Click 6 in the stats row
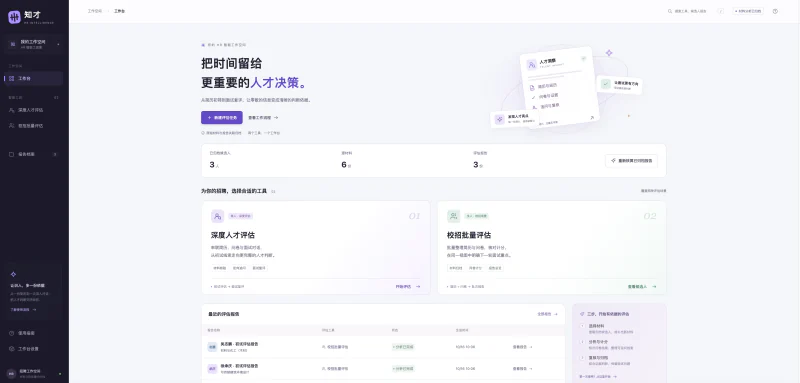 pyautogui.click(x=344, y=165)
